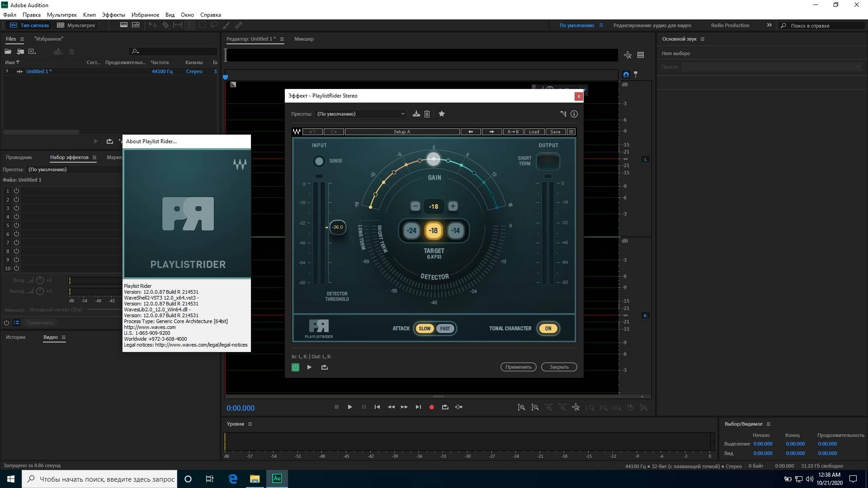Click Save button in plugin toolbar
The width and height of the screenshot is (868, 488).
point(555,131)
